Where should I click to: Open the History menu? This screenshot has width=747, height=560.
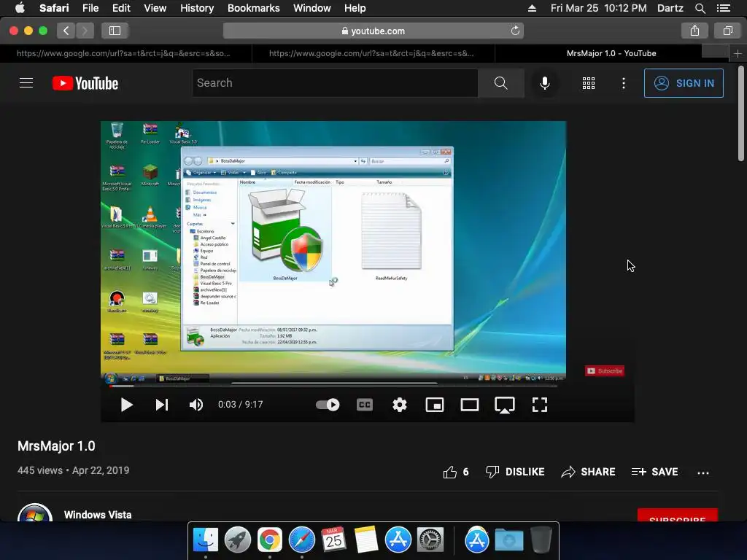coord(197,8)
